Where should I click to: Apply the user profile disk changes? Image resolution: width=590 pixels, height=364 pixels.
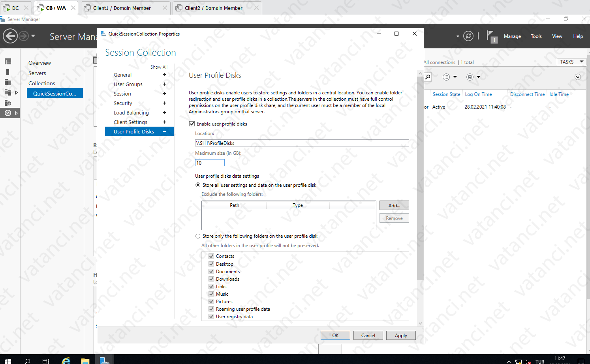400,335
